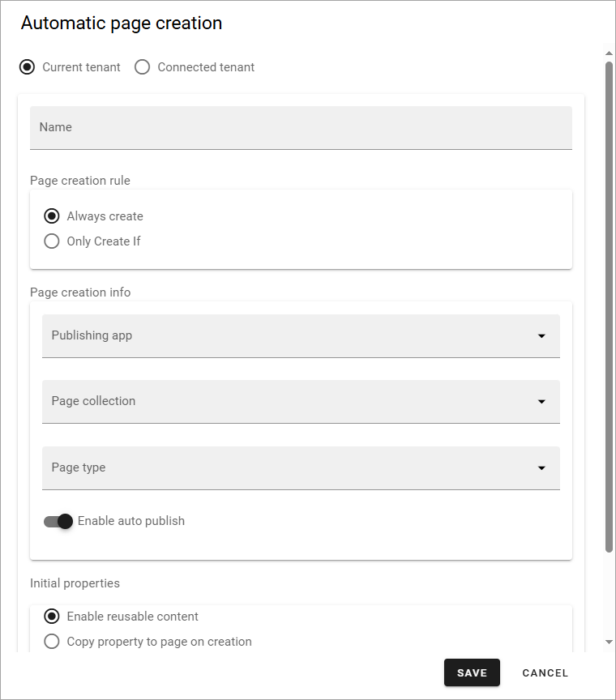Image resolution: width=616 pixels, height=700 pixels.
Task: Open the Page type selector
Action: (301, 468)
